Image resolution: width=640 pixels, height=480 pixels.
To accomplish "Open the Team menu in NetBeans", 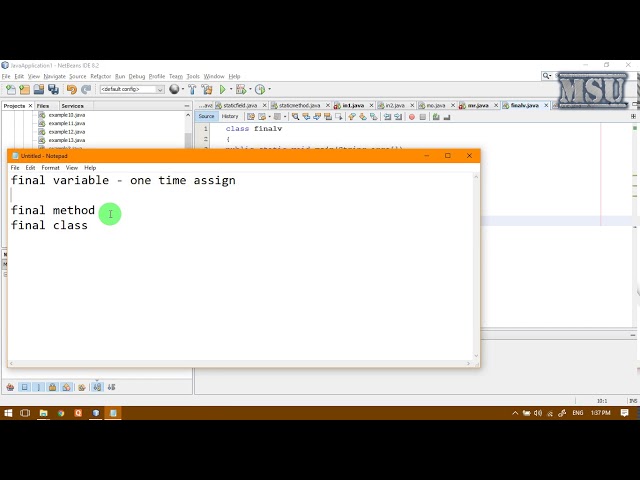I will 176,76.
